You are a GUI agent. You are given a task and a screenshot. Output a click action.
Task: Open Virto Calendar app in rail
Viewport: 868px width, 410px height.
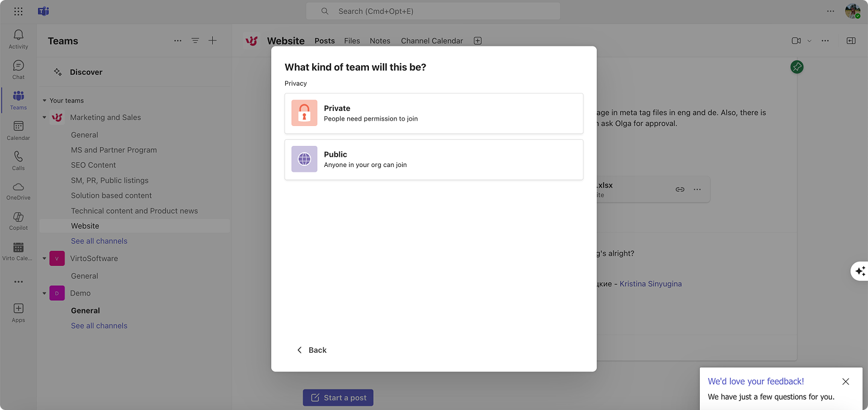pos(18,251)
